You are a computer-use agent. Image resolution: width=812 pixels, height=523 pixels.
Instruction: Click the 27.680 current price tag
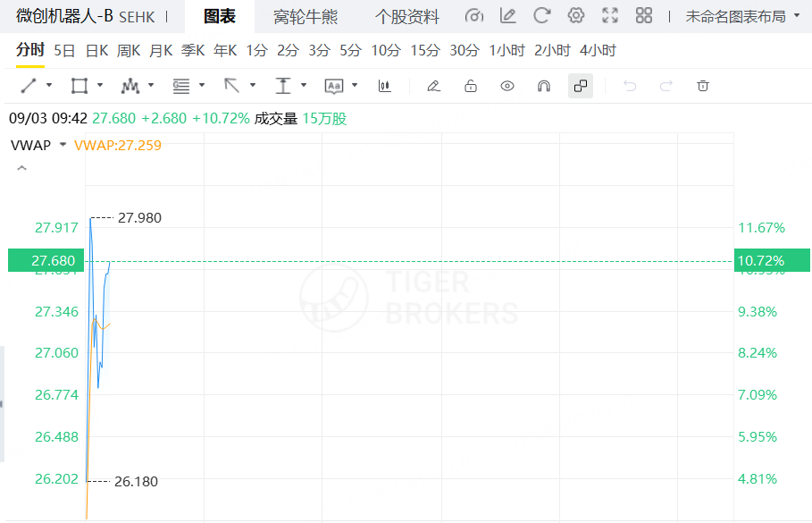46,260
